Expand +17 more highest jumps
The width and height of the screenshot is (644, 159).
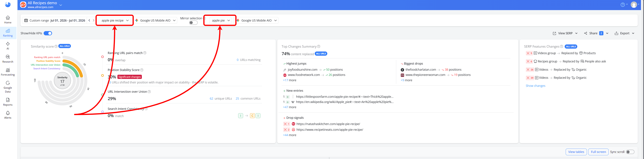(x=290, y=80)
